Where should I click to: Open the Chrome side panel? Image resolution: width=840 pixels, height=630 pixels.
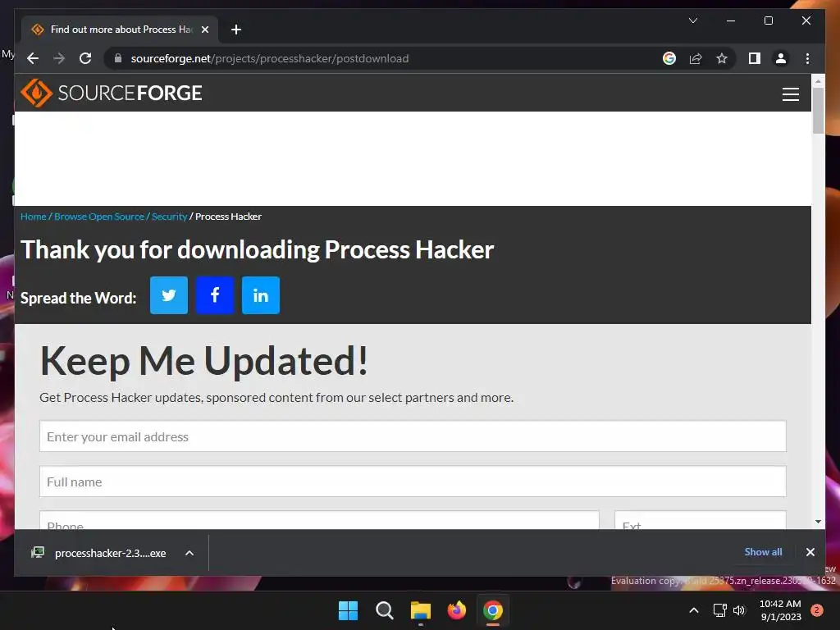pyautogui.click(x=755, y=58)
